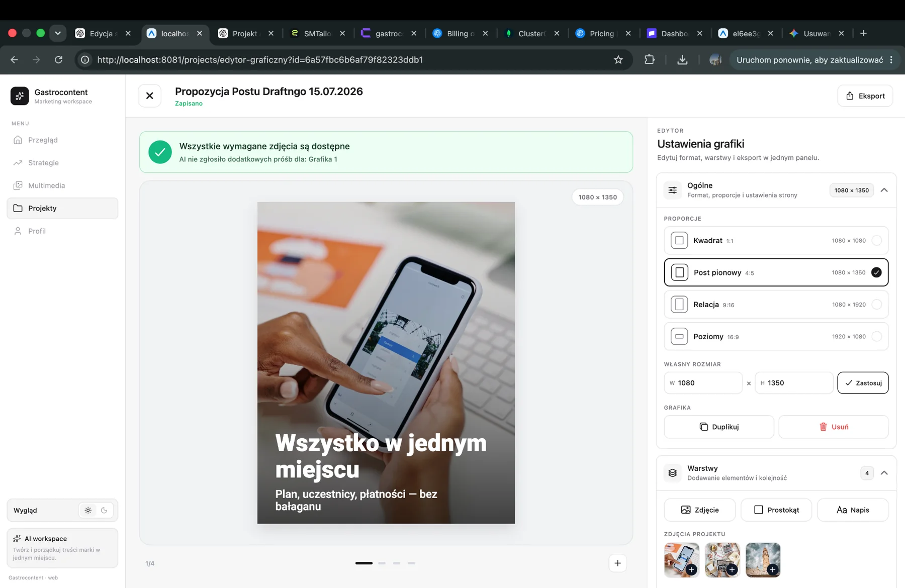The image size is (905, 588).
Task: Add a Zdjęcie layer
Action: tap(699, 510)
